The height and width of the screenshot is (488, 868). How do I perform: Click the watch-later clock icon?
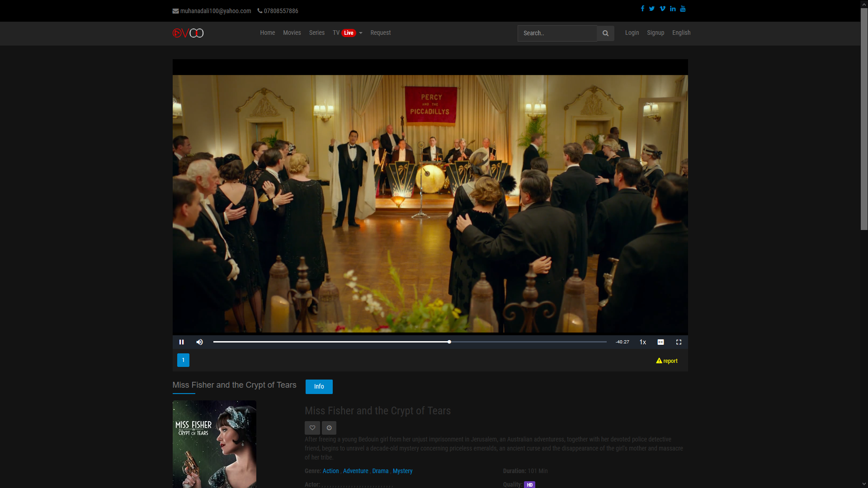(329, 427)
